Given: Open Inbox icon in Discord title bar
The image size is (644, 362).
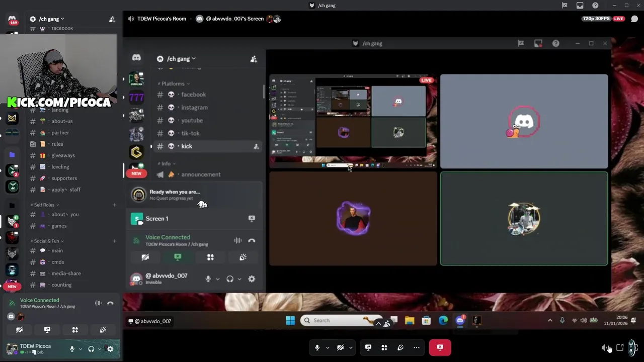Looking at the screenshot, I should click(x=580, y=6).
